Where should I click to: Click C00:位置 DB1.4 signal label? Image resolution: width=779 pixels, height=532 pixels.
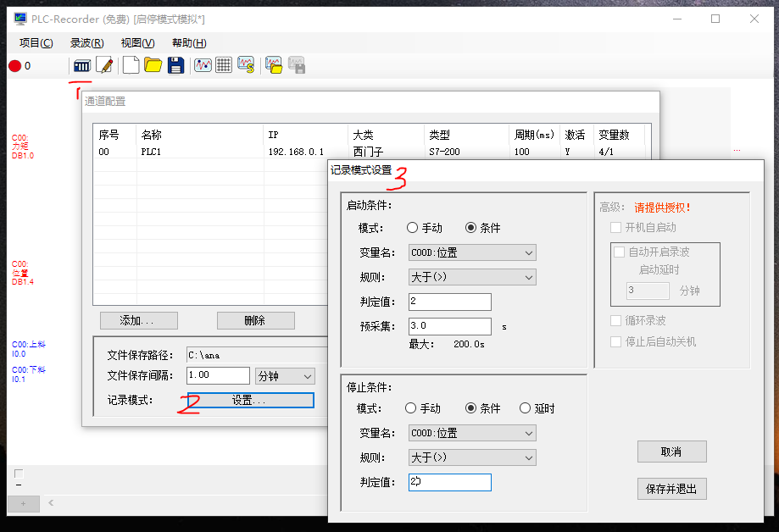coord(22,273)
